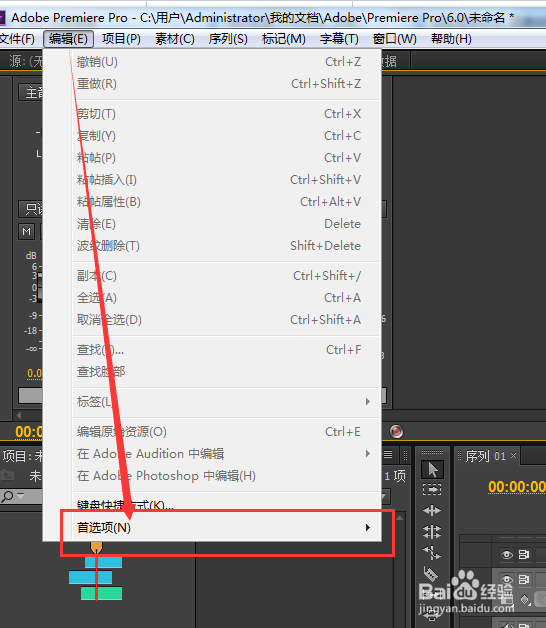Screen dimensions: 546x628
Task: Open the 字幕(T) menu
Action: pyautogui.click(x=339, y=39)
